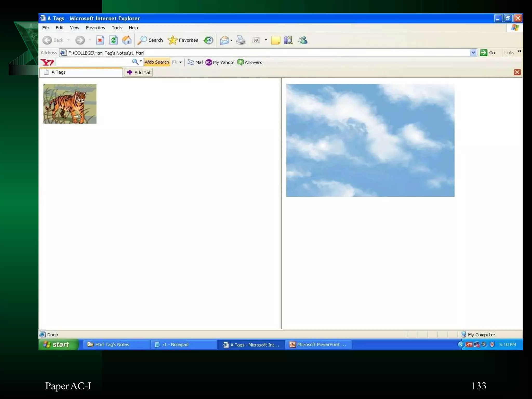Click the Research book icon
The width and height of the screenshot is (532, 399).
(x=288, y=40)
